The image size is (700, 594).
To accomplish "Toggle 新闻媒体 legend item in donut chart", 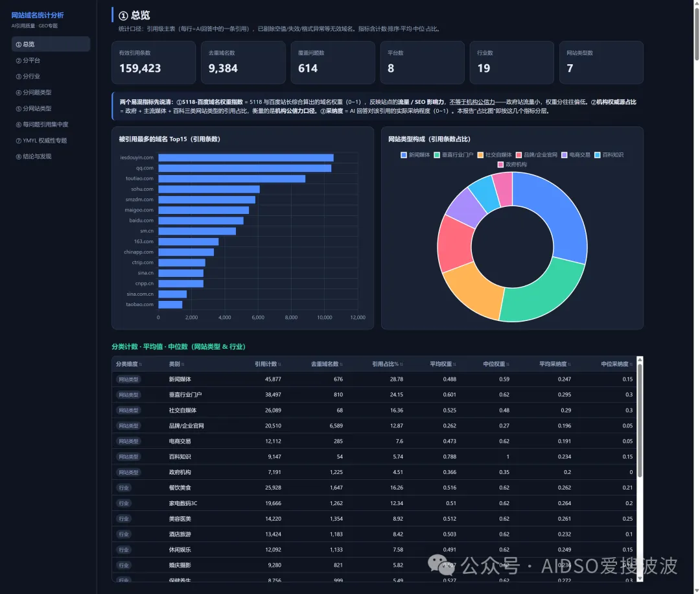I will point(415,155).
